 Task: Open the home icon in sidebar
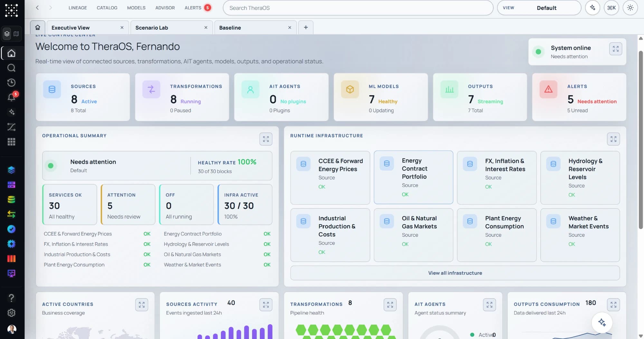(x=12, y=53)
